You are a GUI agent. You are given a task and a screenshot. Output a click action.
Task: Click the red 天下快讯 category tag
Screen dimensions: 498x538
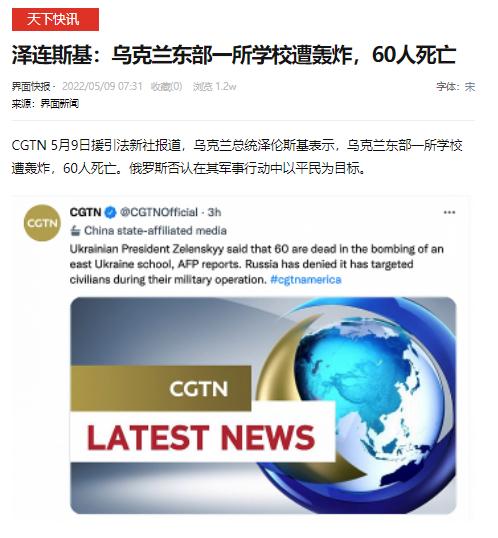tap(55, 20)
